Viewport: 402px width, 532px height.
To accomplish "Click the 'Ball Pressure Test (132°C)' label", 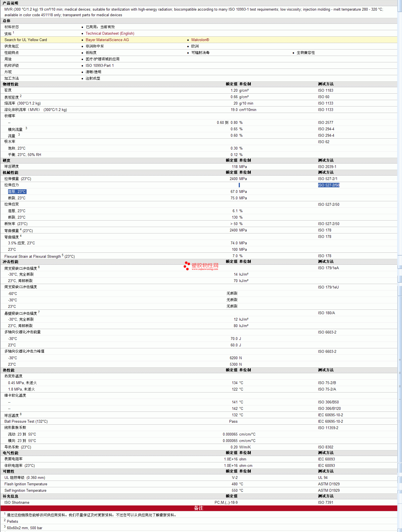I will point(26,422).
